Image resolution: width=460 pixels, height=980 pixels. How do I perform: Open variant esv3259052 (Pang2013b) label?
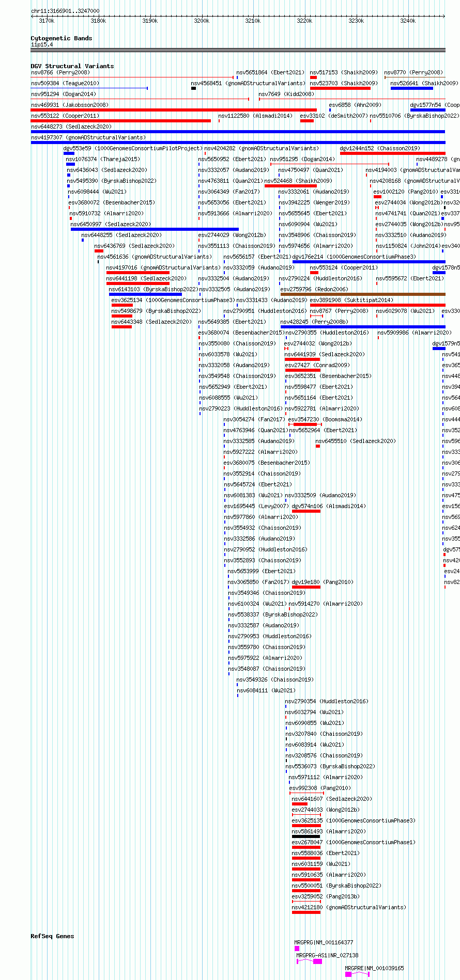click(326, 896)
